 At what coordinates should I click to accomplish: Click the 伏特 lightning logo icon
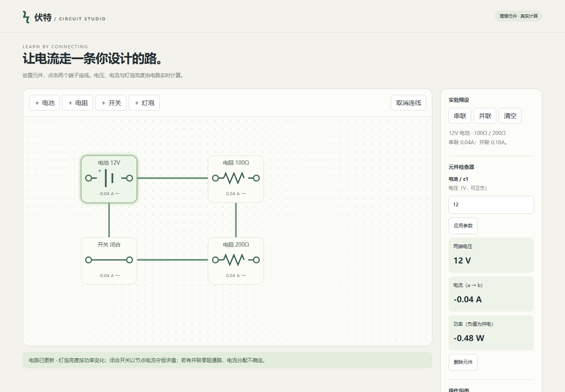pos(26,17)
